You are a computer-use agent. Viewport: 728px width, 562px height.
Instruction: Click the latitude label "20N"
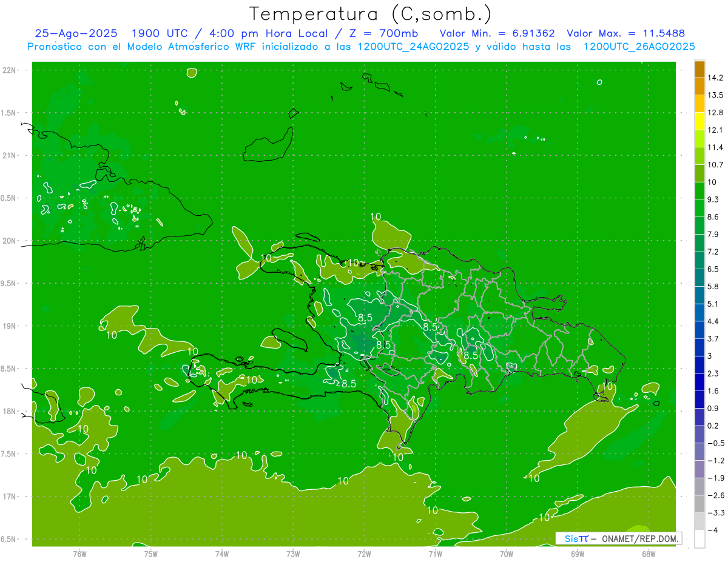(9, 241)
